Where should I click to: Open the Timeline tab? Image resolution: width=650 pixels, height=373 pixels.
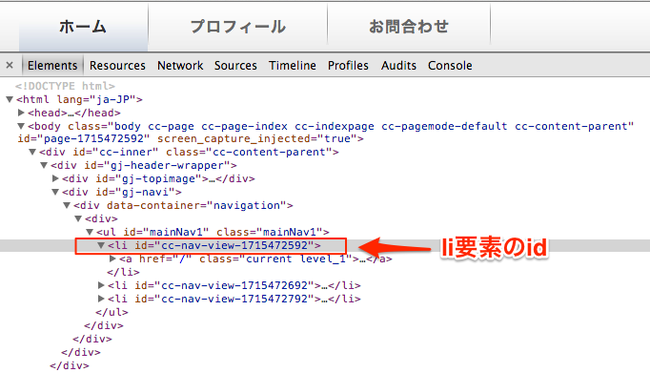292,65
